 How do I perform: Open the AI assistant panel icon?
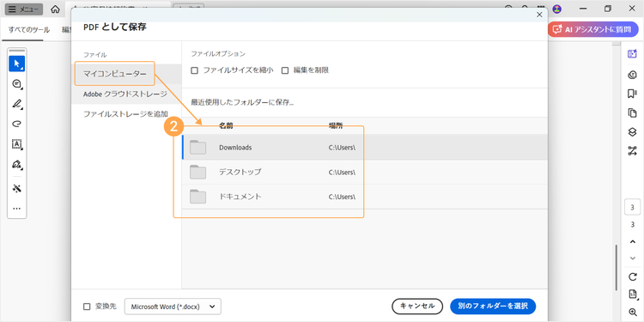pyautogui.click(x=632, y=54)
